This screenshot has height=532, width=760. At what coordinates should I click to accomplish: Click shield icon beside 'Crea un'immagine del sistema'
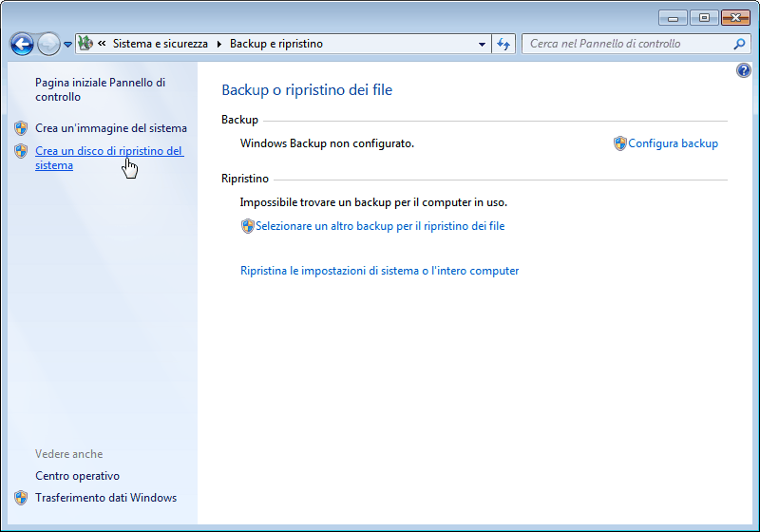pos(21,128)
